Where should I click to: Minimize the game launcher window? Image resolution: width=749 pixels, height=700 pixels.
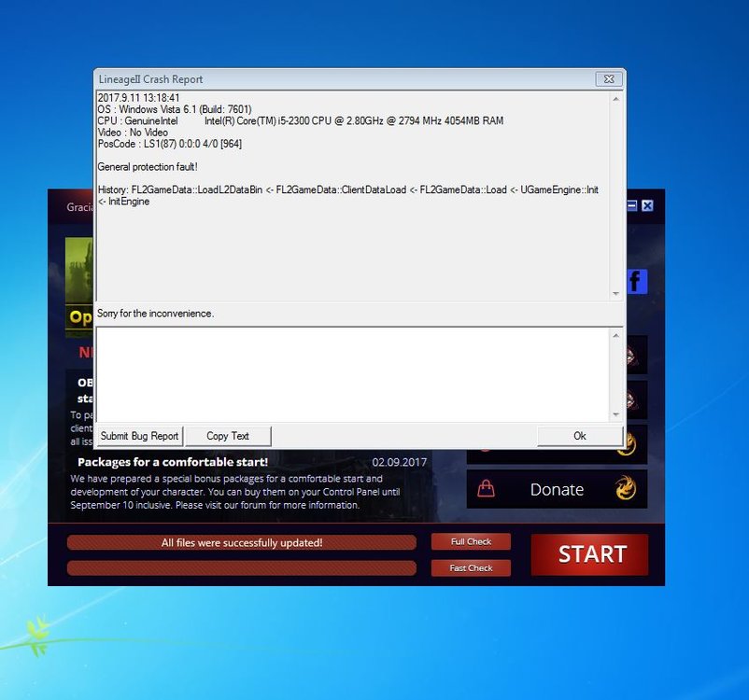click(632, 205)
